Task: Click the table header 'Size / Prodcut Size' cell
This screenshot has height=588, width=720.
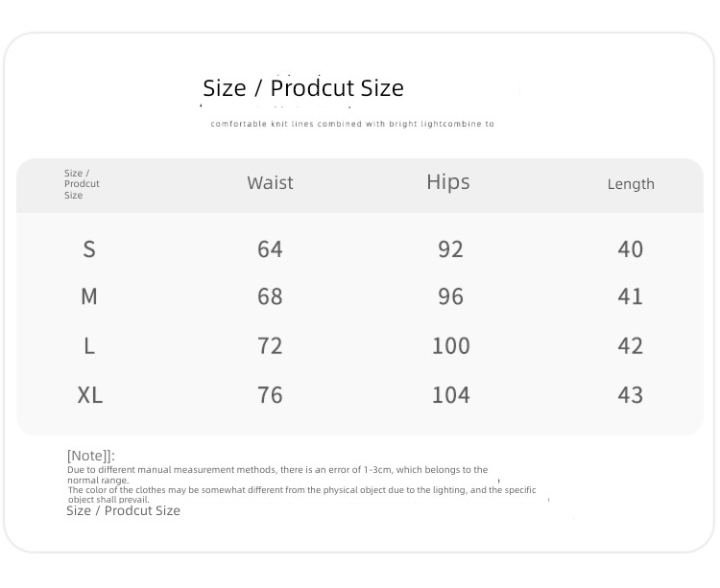Action: coord(82,184)
